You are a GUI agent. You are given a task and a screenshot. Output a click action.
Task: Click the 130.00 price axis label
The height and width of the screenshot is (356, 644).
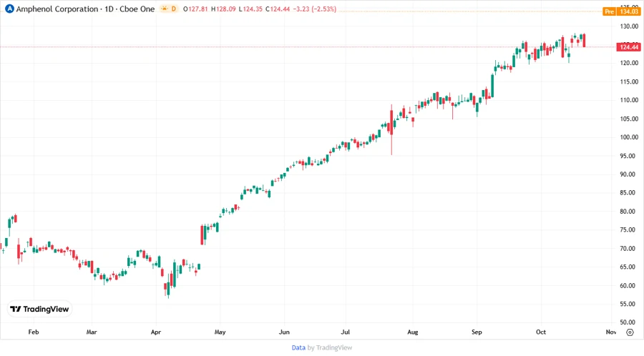click(x=629, y=26)
